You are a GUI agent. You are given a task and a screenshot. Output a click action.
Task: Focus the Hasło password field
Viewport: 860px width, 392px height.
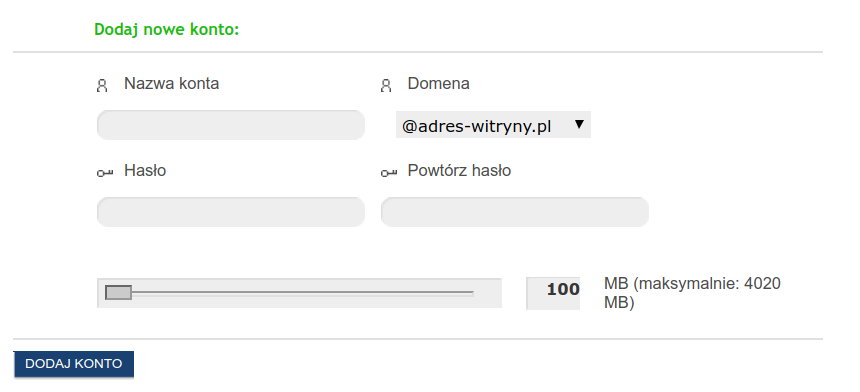pyautogui.click(x=231, y=212)
